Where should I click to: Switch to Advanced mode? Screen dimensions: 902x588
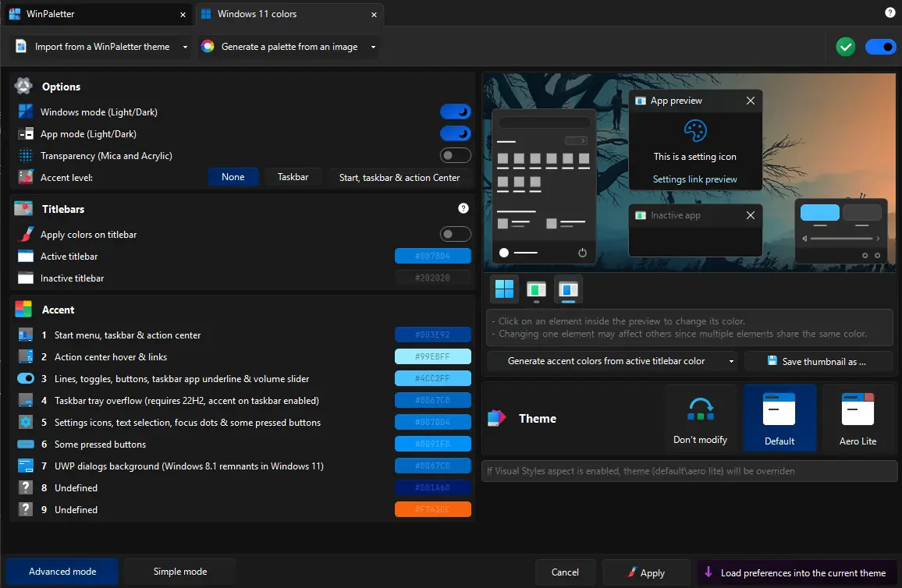click(62, 572)
